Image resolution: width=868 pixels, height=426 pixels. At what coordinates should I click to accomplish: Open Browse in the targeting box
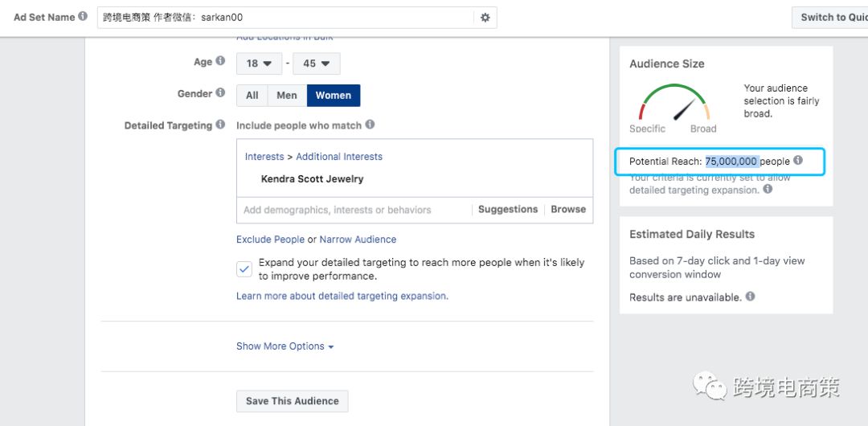point(568,210)
